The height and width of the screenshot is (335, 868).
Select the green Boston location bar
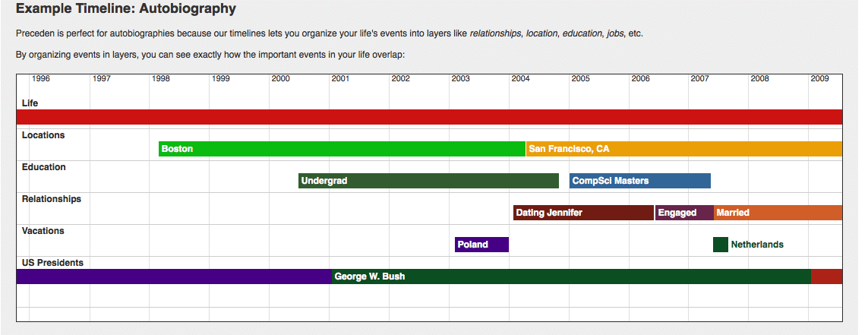click(x=342, y=149)
